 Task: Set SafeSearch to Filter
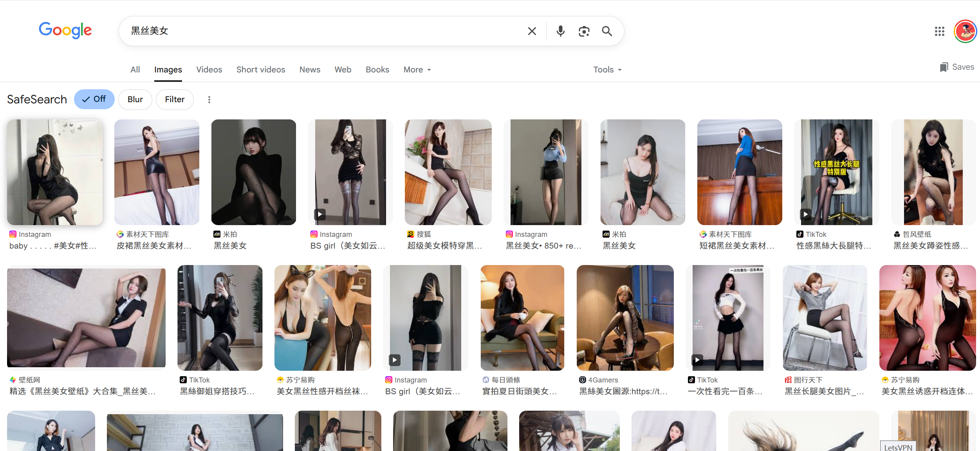coord(175,99)
